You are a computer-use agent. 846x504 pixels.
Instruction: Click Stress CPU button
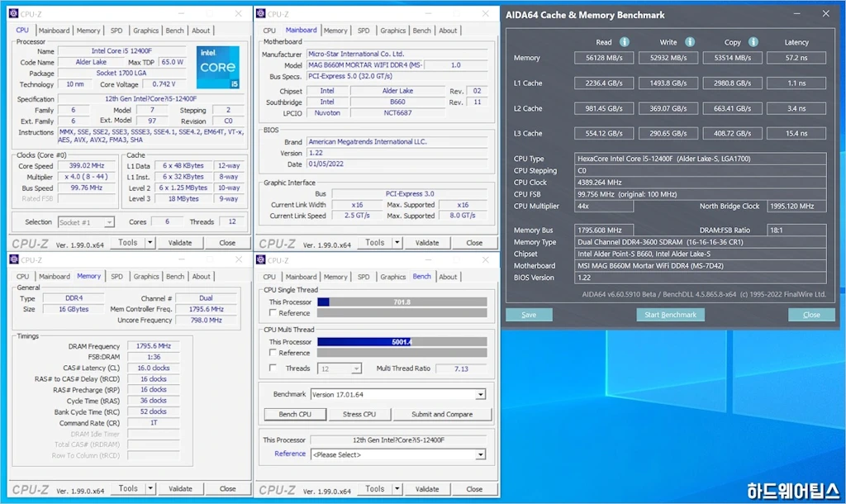[359, 415]
